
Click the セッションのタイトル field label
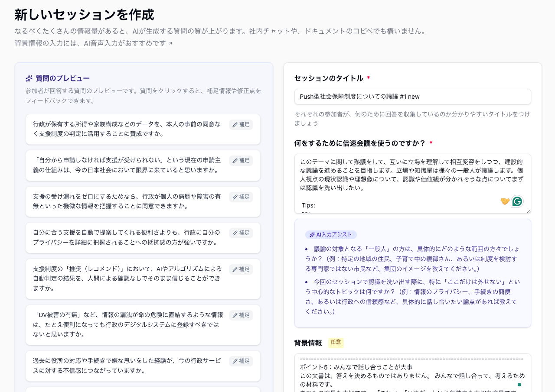coord(329,78)
